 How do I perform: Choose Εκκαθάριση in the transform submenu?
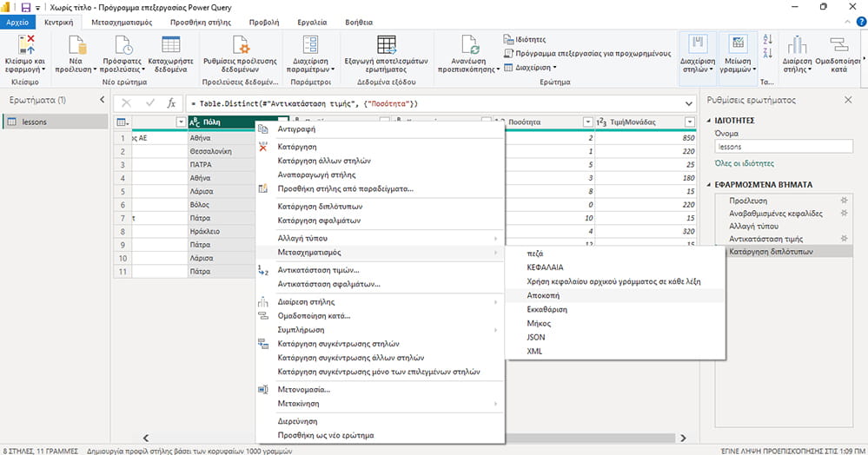pyautogui.click(x=615, y=309)
